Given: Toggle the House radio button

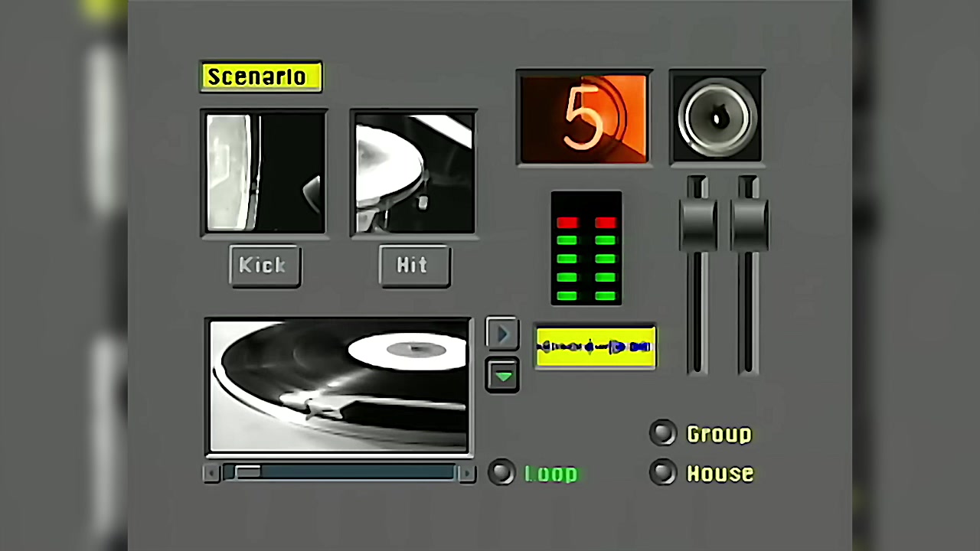Looking at the screenshot, I should point(663,472).
